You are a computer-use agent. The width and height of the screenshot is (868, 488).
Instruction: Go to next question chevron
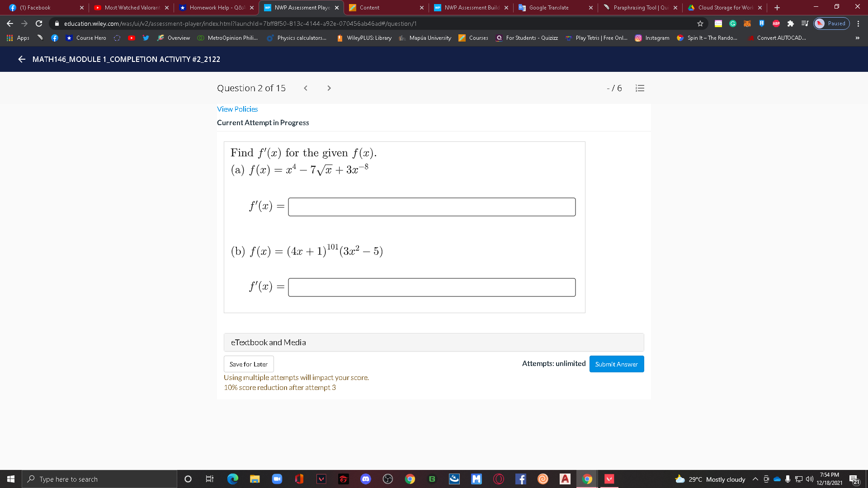click(329, 88)
